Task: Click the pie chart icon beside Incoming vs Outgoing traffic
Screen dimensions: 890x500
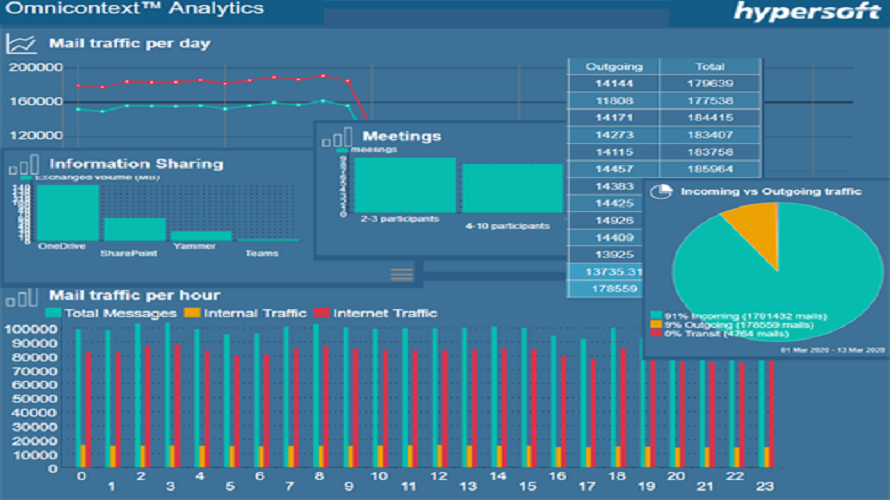Action: click(x=661, y=192)
